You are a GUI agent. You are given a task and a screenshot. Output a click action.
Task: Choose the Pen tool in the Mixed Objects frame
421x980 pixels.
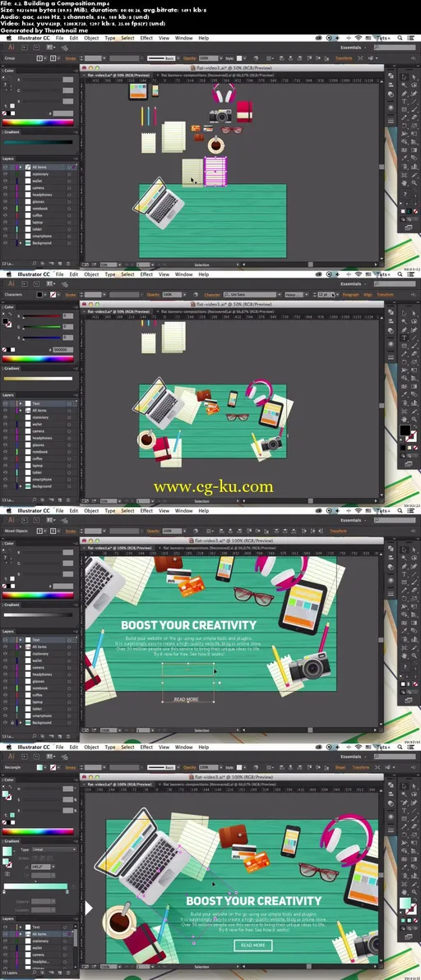point(405,566)
